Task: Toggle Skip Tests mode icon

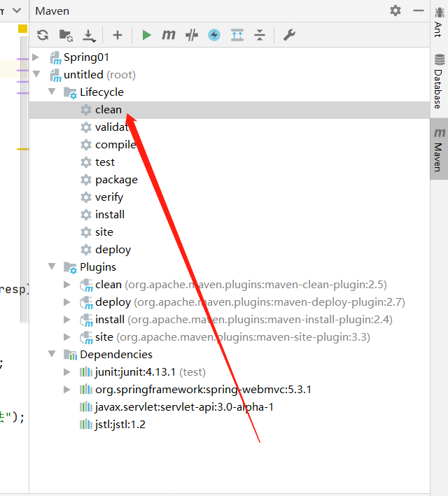Action: click(x=192, y=35)
